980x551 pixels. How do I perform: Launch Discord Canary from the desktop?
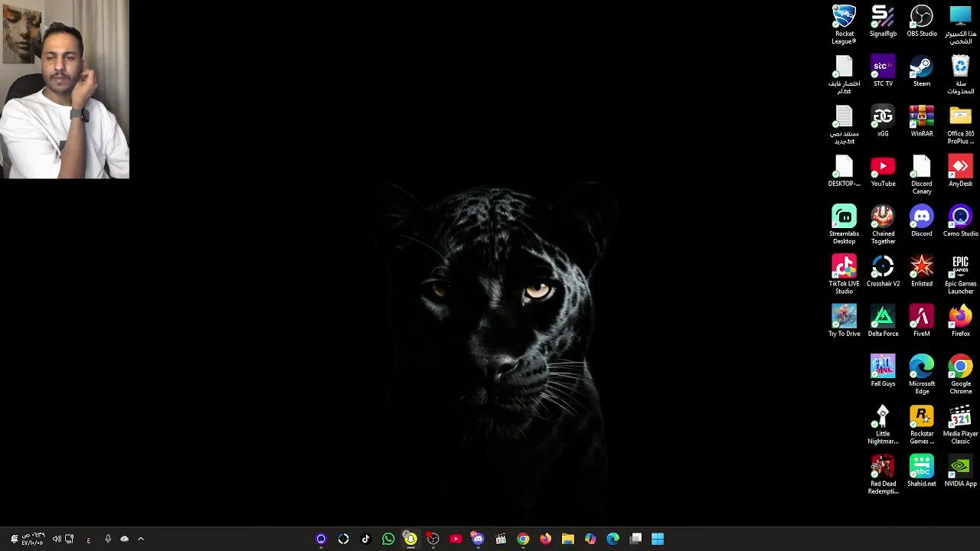(922, 174)
